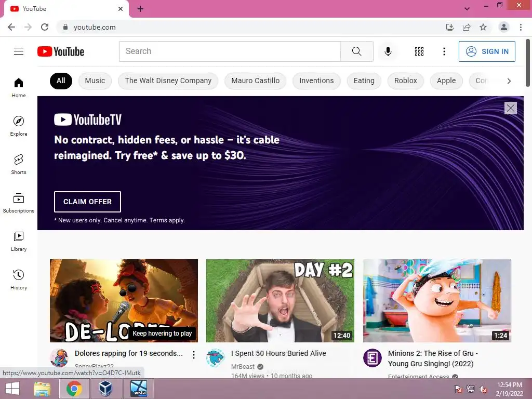532x399 pixels.
Task: Click the YouTube logo
Action: [61, 51]
